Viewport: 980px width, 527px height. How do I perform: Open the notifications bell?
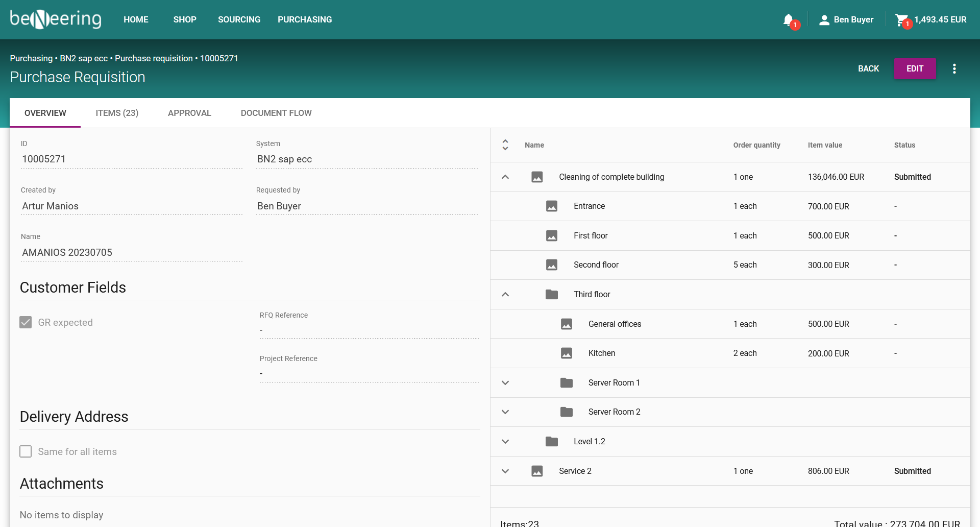pyautogui.click(x=789, y=20)
